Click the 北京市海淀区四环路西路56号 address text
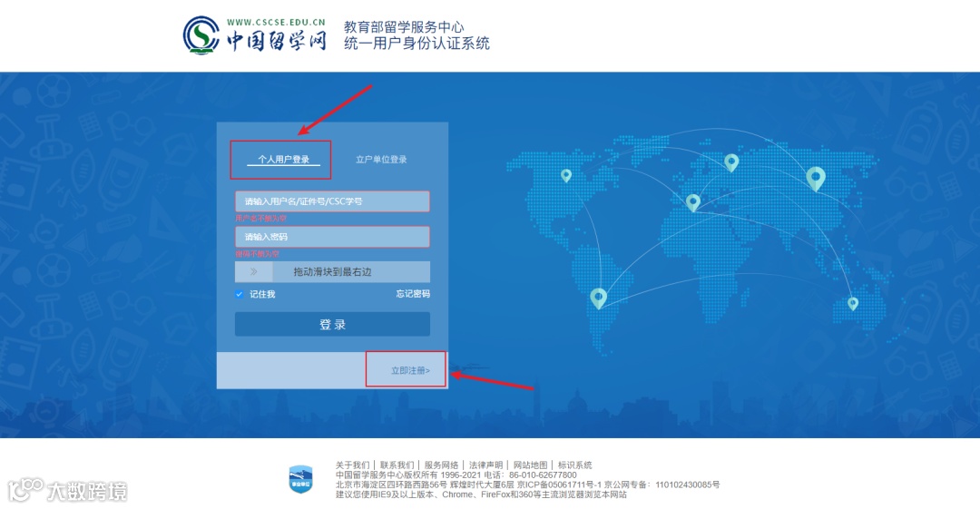980x509 pixels. coord(391,485)
